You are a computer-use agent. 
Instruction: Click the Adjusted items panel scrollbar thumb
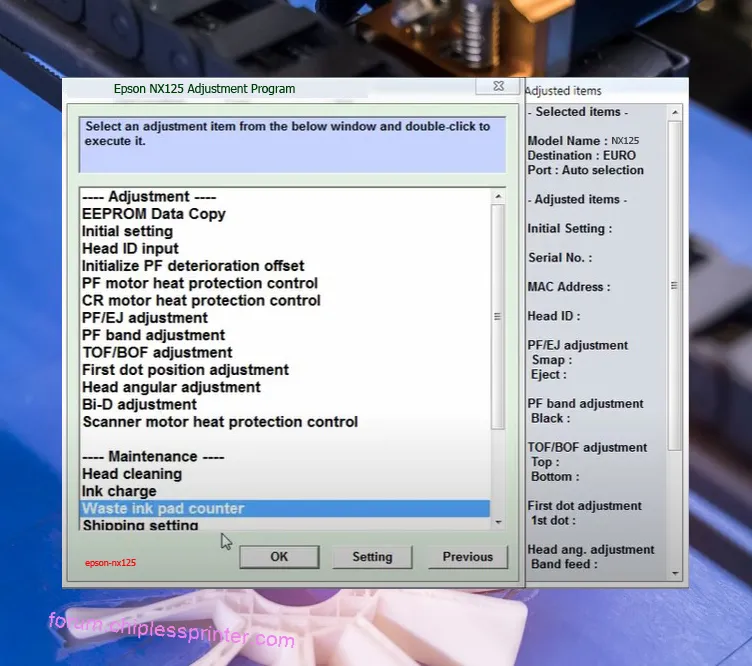[x=674, y=286]
